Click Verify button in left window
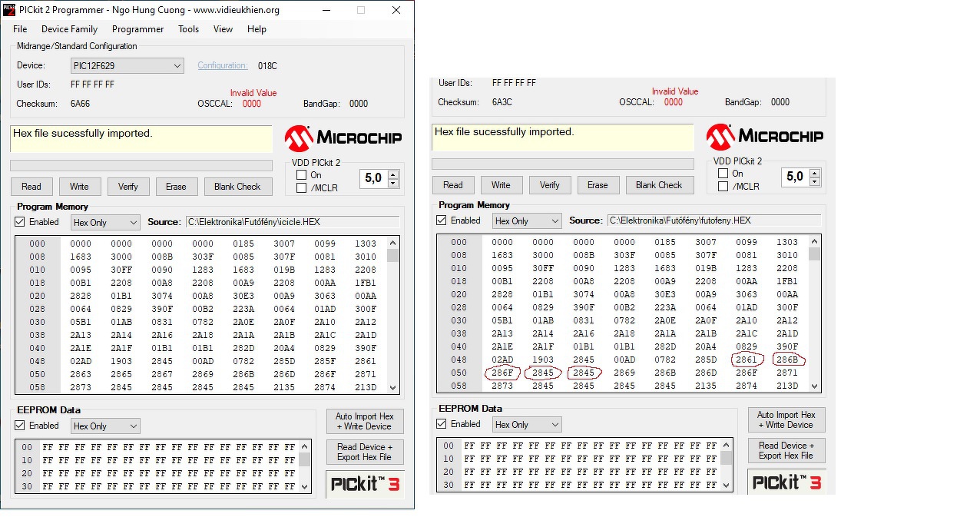The width and height of the screenshot is (980, 527). [127, 187]
